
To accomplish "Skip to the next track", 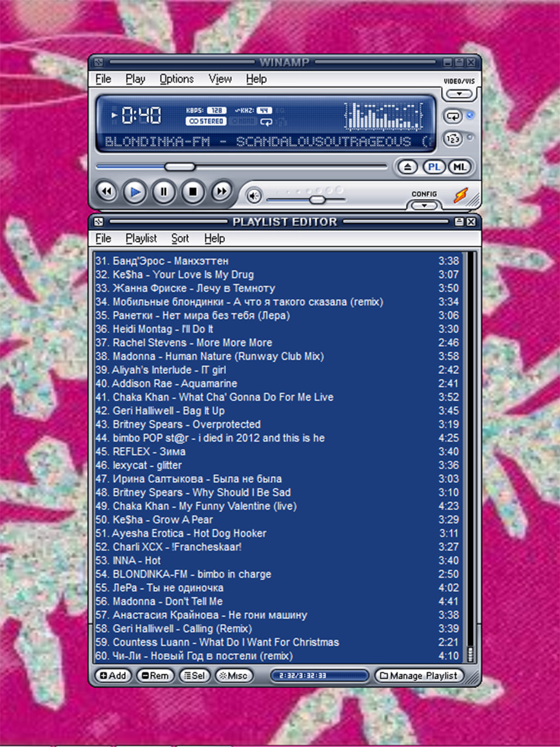I will [221, 192].
